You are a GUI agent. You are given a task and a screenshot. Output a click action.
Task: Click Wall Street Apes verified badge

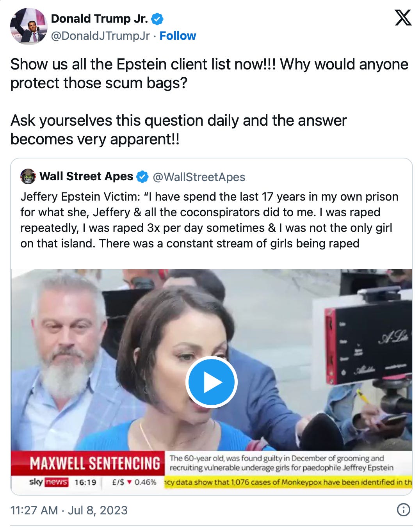[x=142, y=177]
